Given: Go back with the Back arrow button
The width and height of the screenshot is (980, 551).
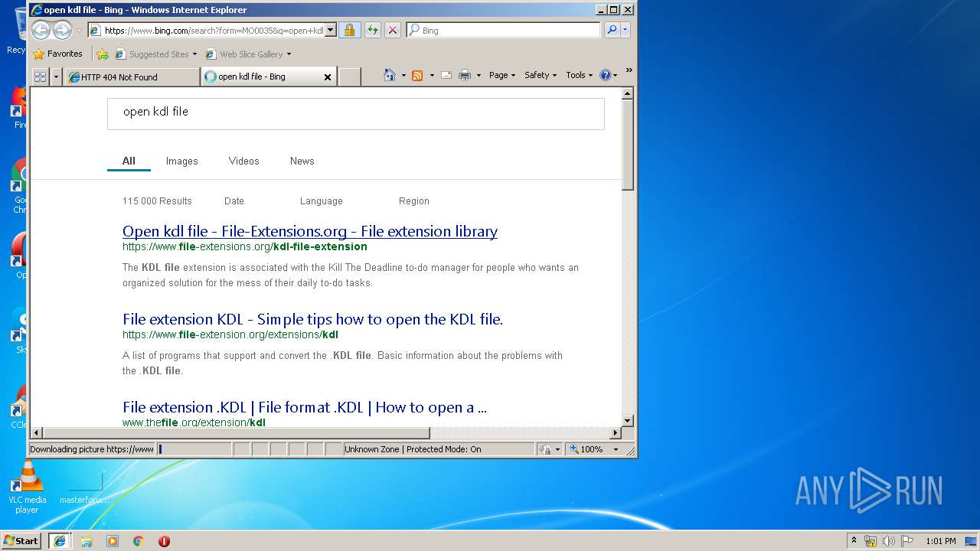Looking at the screenshot, I should (x=41, y=30).
